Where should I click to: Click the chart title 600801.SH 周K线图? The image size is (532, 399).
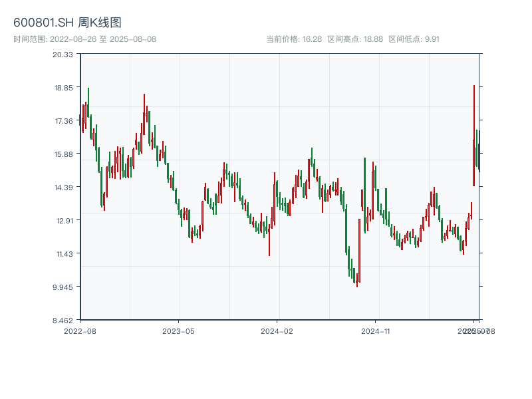pos(67,23)
